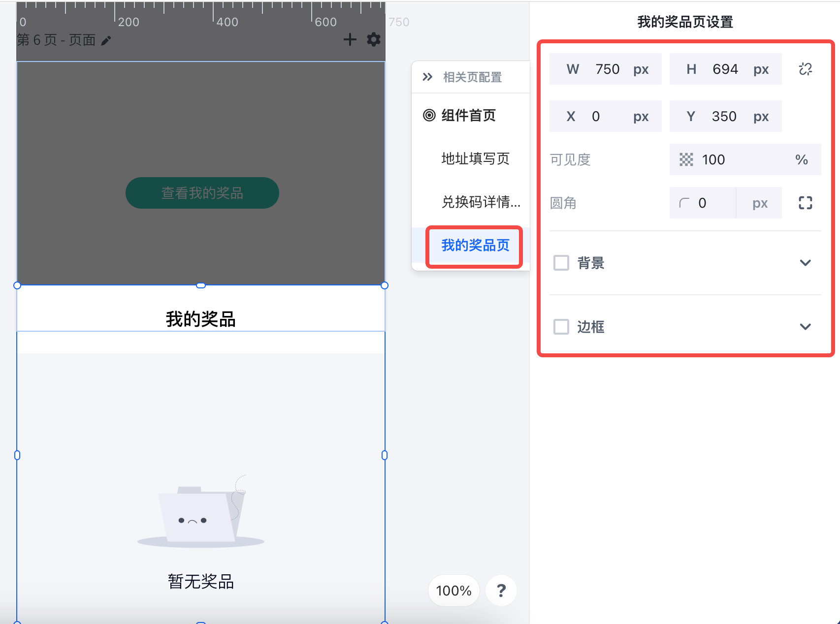Click the 第 6 页 - 页面 label
The height and width of the screenshot is (624, 840).
56,40
